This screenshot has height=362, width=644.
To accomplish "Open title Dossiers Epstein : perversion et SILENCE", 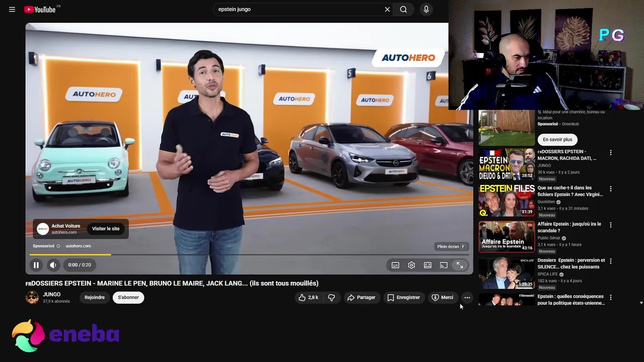I will 571,263.
